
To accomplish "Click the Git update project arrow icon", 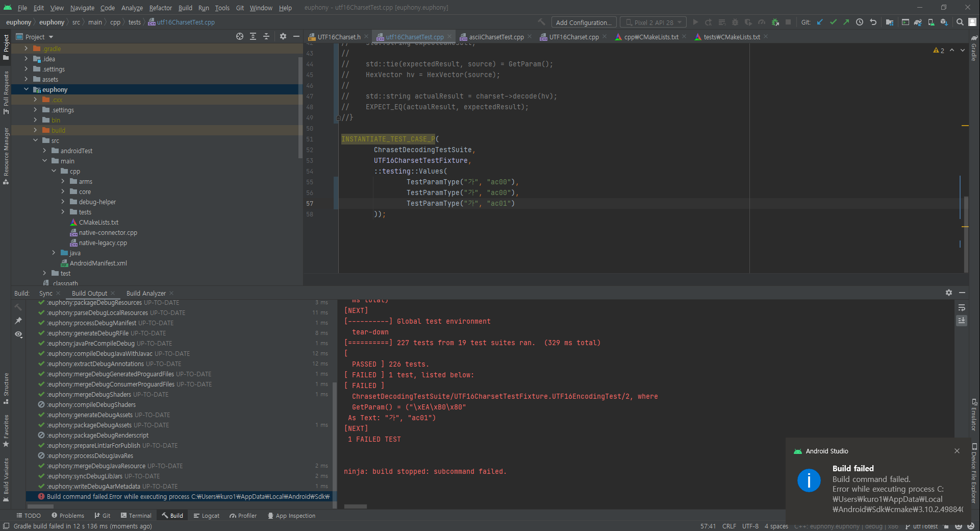I will (x=820, y=22).
